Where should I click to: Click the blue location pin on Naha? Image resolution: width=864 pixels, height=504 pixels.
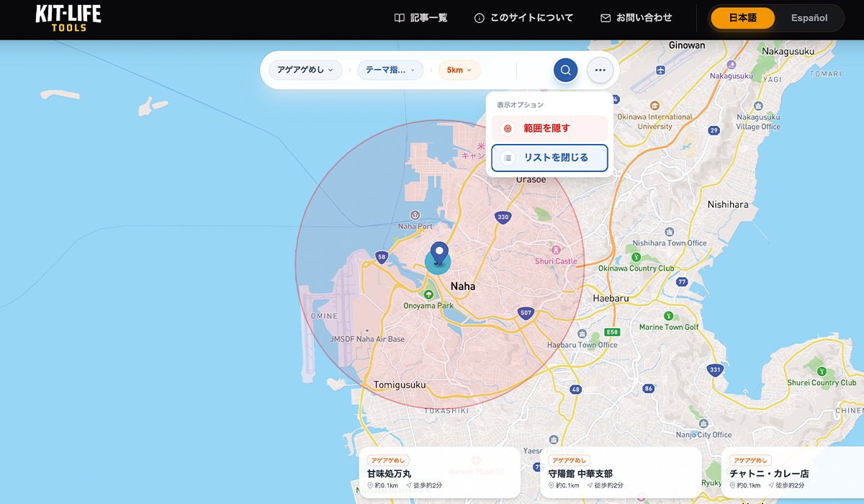(x=439, y=254)
